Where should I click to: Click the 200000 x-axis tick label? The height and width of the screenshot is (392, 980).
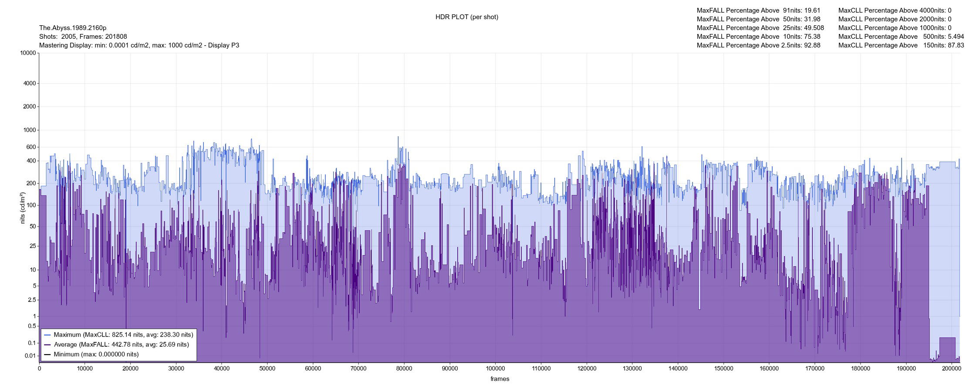(x=952, y=368)
